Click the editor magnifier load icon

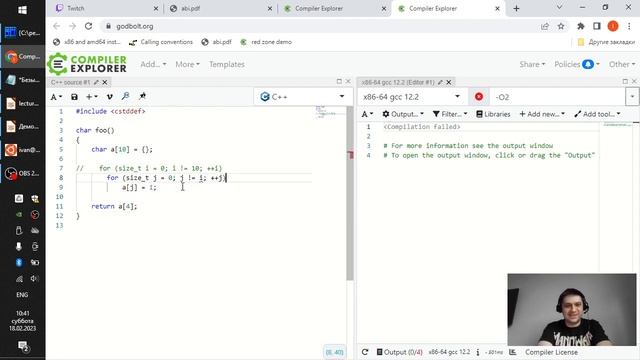125,96
